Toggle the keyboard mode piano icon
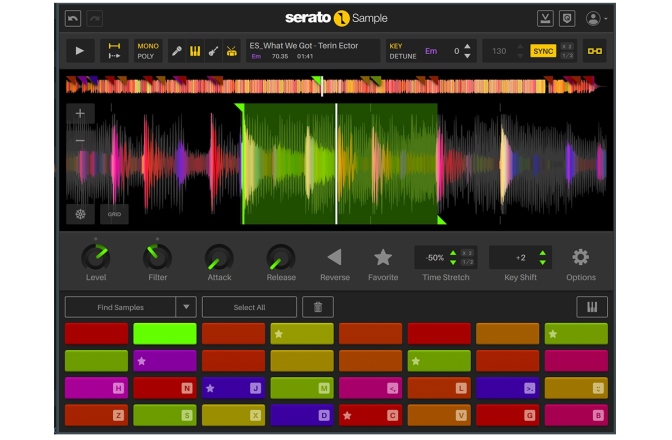 pos(592,307)
